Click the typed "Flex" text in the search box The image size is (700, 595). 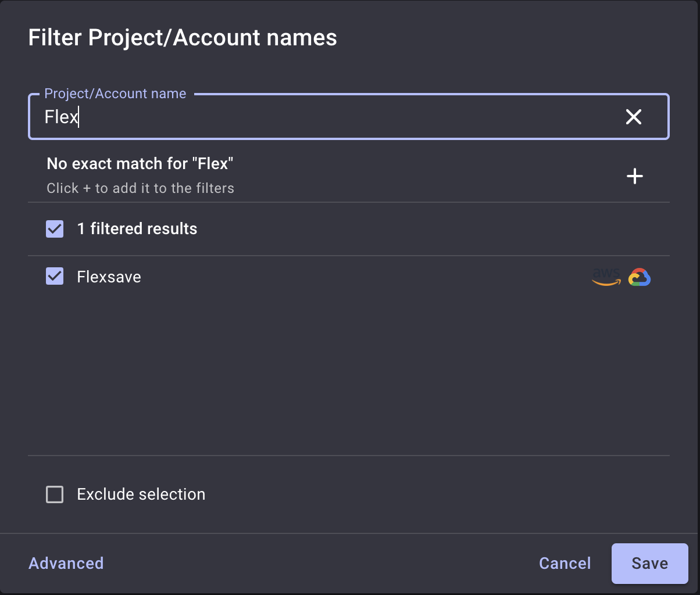pos(60,117)
